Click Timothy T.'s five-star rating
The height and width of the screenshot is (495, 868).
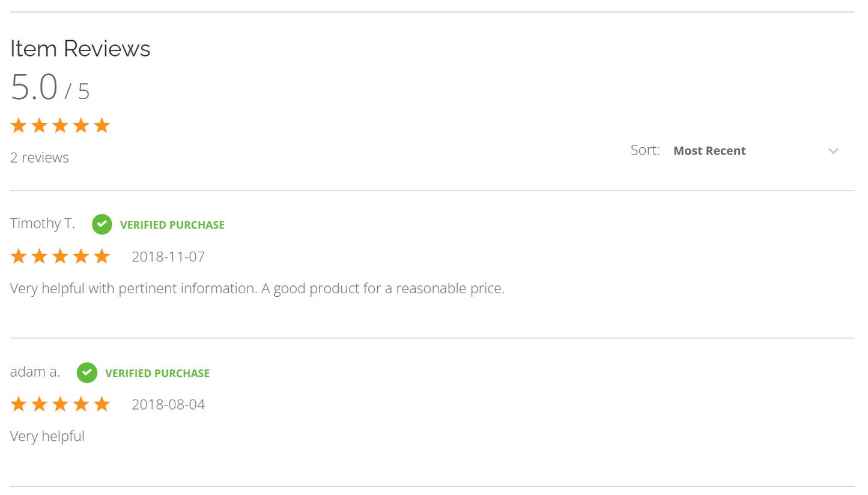click(60, 257)
